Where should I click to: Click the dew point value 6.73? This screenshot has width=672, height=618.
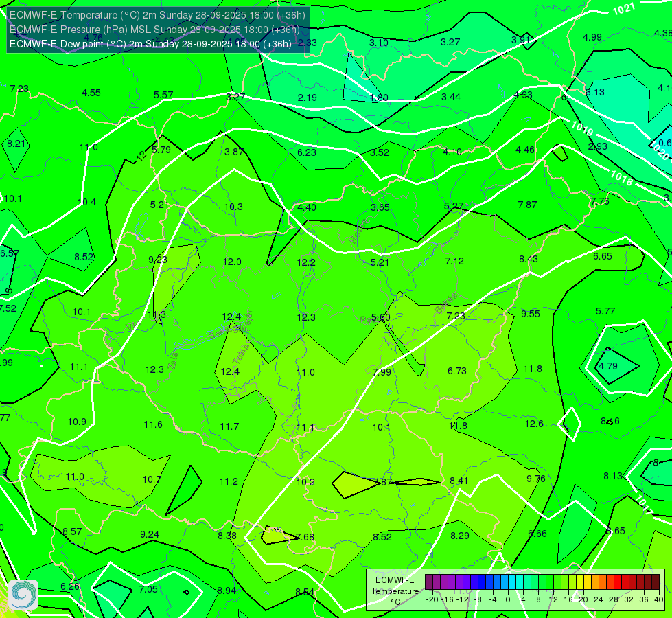point(457,371)
